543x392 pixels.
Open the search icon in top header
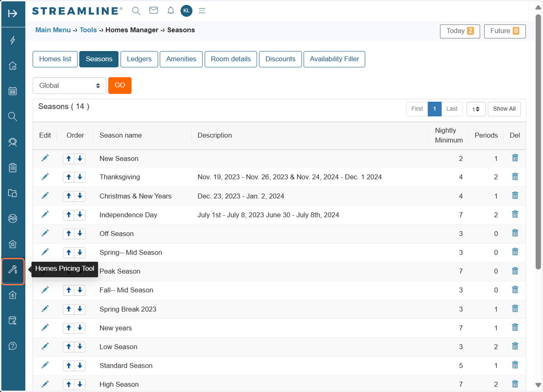136,11
